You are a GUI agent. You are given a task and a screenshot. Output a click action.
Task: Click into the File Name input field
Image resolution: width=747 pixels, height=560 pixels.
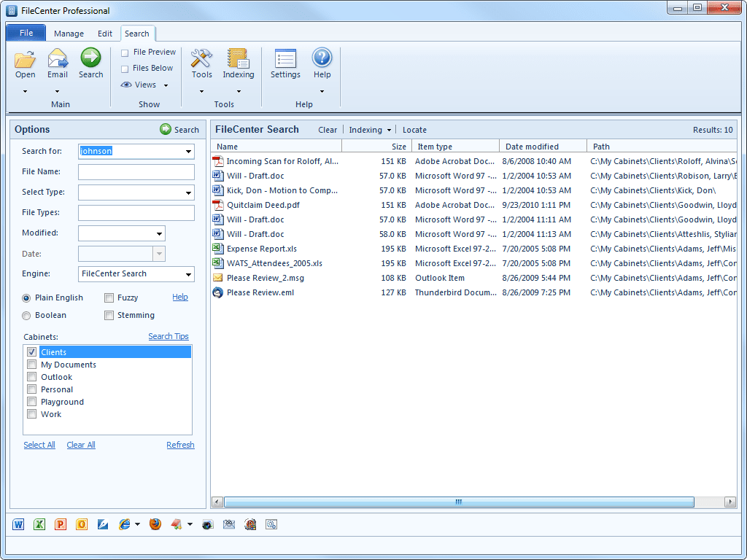click(136, 172)
